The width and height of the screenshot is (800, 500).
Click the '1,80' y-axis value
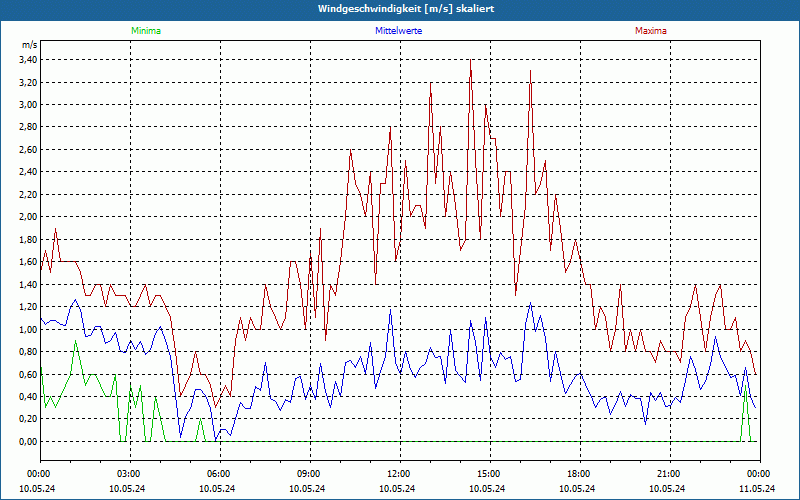[29, 239]
